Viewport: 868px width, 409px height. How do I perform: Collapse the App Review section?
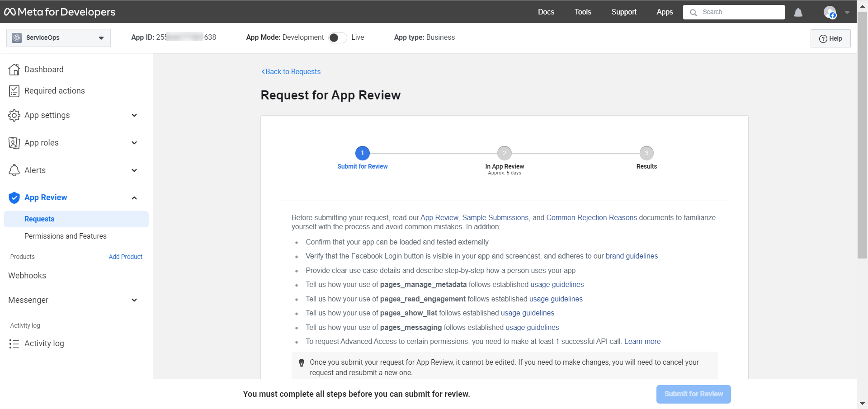(x=134, y=197)
